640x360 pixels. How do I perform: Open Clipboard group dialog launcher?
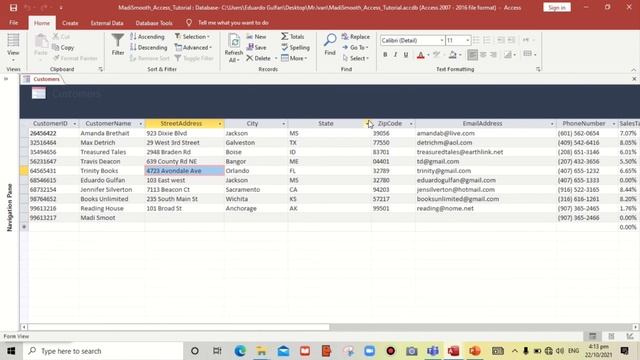point(100,69)
